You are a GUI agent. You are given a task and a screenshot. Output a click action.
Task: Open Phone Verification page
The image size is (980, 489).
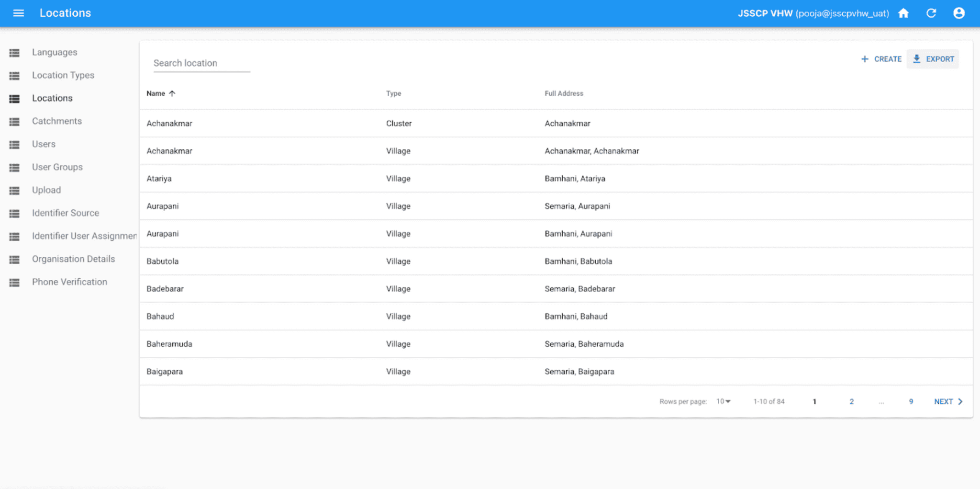click(x=69, y=282)
